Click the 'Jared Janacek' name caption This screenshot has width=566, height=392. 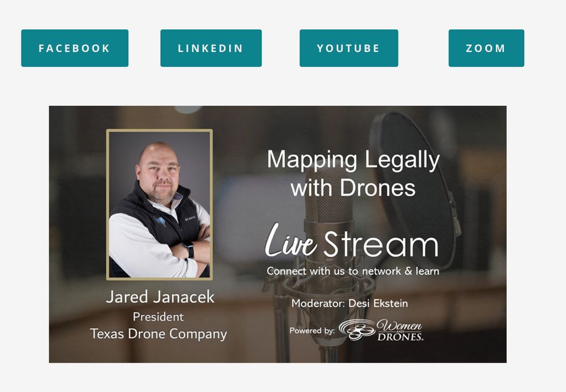(160, 297)
